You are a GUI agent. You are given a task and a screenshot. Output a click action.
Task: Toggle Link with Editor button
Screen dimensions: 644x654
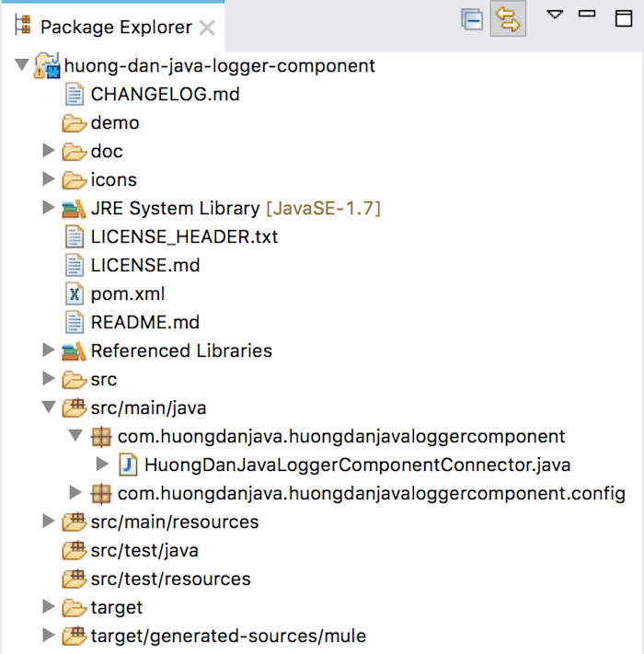(x=508, y=19)
